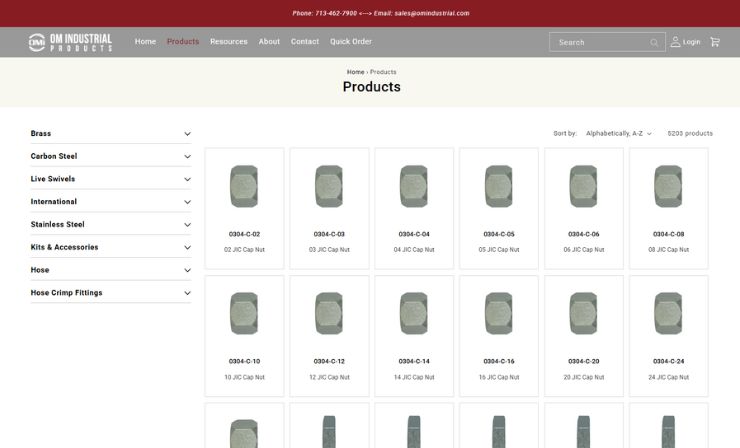Click the 0304-C-04 cap nut image
The width and height of the screenshot is (740, 448).
tap(414, 186)
